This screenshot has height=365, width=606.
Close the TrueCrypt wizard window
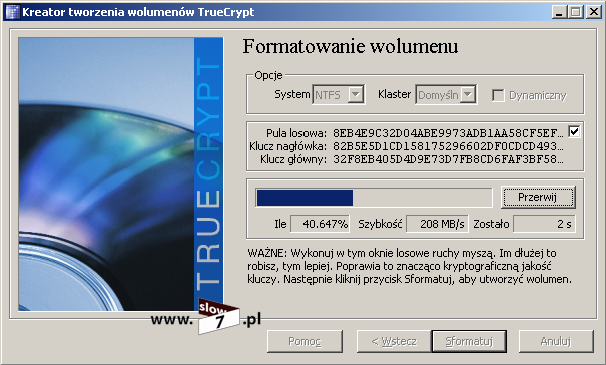(x=593, y=12)
